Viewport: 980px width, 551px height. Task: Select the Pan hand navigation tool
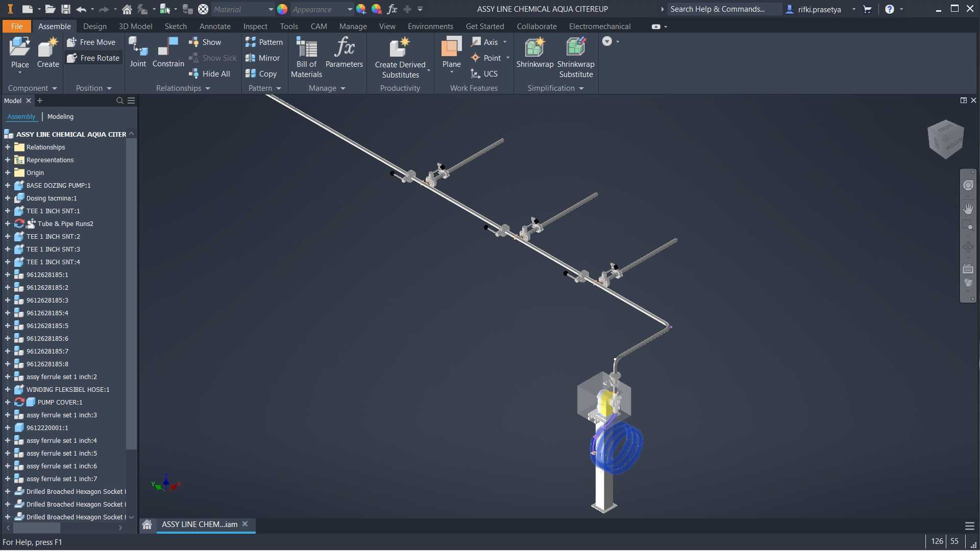968,209
